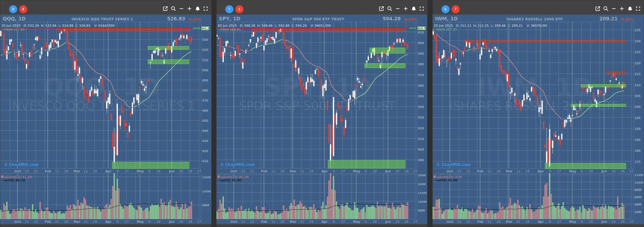This screenshot has height=227, width=644.
Task: Select 'SPDR S&P 500 ETF TRUST' title
Action: tap(318, 19)
